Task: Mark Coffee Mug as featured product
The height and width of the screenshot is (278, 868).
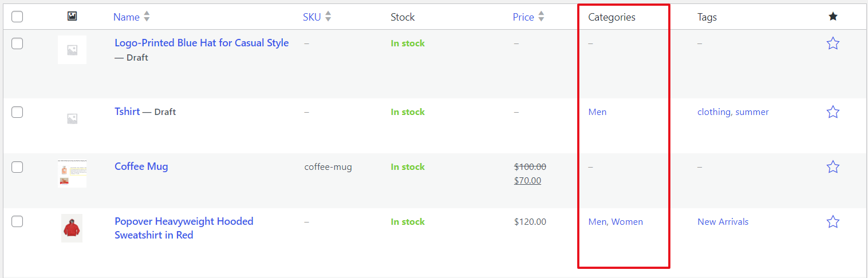Action: (x=833, y=167)
